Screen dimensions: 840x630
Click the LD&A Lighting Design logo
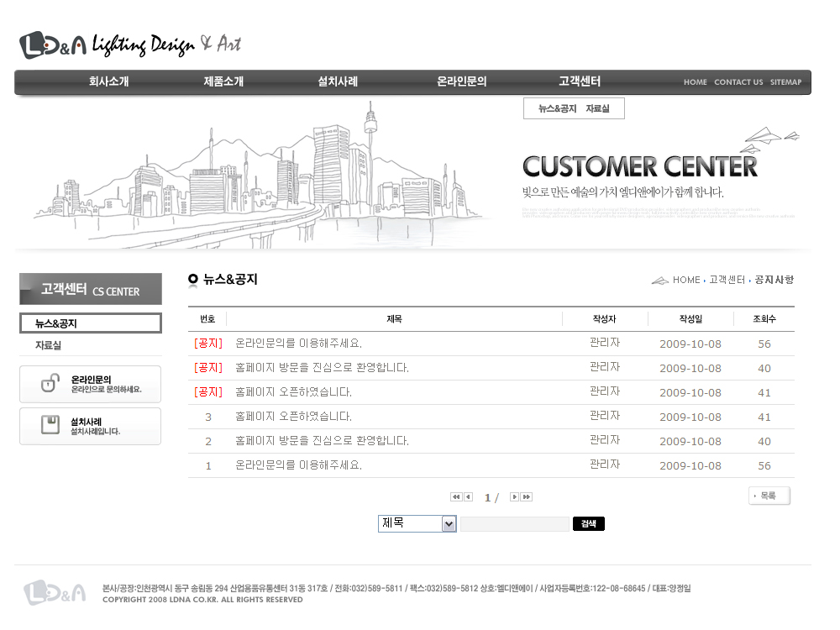tap(130, 45)
